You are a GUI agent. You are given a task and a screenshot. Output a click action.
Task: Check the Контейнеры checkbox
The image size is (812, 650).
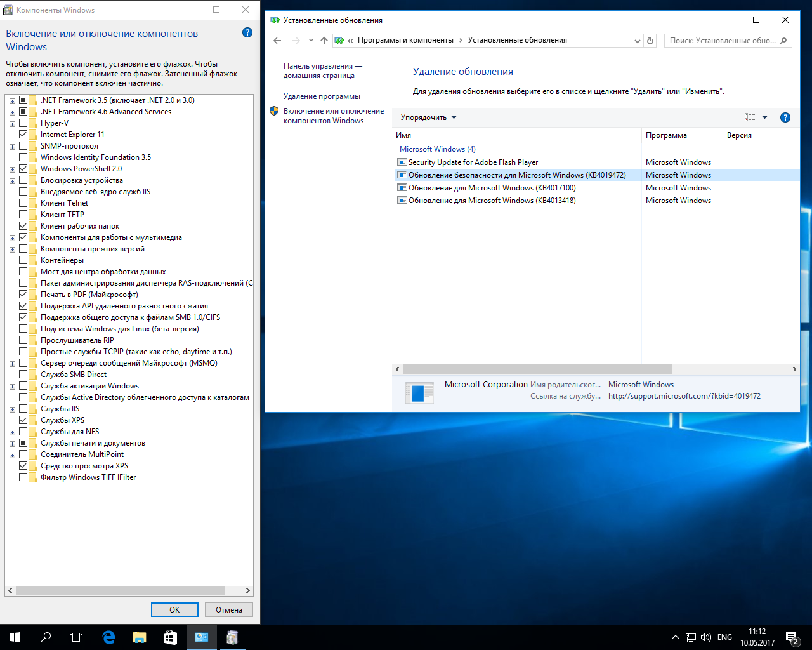click(23, 260)
